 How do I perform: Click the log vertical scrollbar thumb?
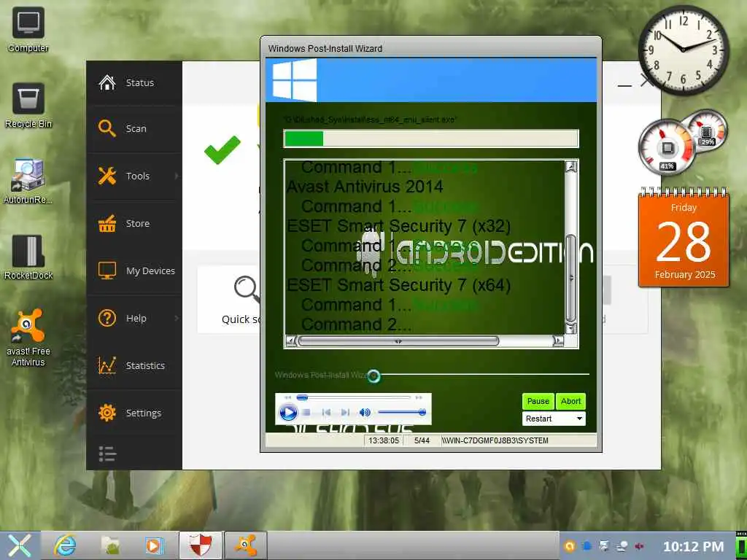[x=570, y=278]
